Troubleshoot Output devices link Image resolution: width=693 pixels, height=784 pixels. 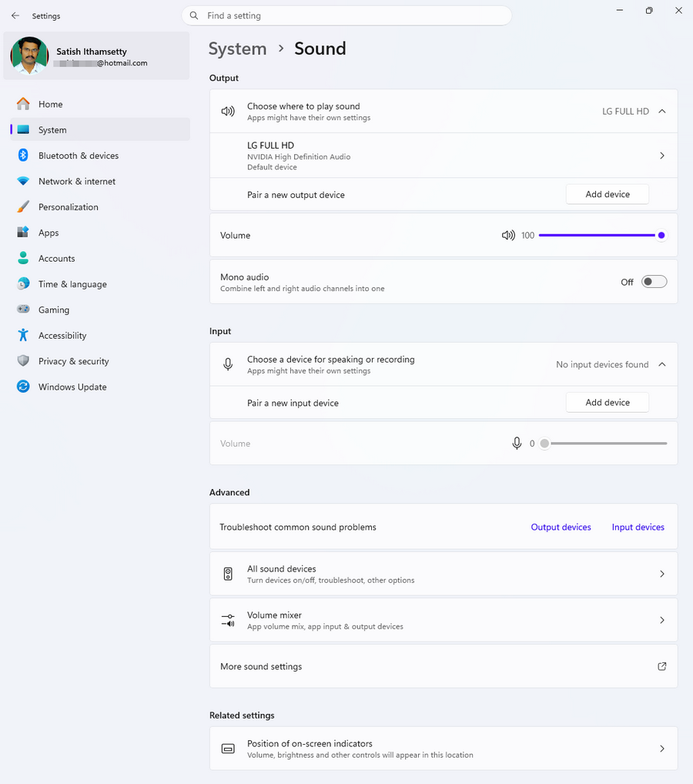tap(561, 527)
